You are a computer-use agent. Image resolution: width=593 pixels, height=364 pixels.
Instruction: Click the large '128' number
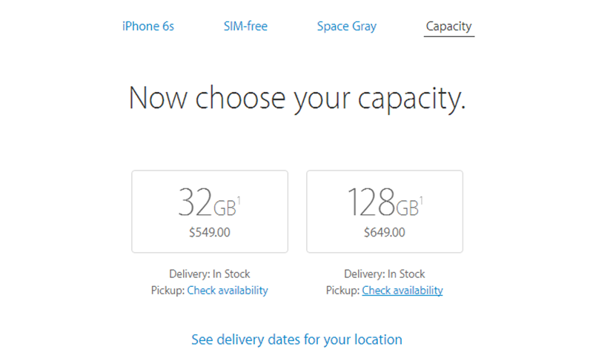click(x=371, y=202)
